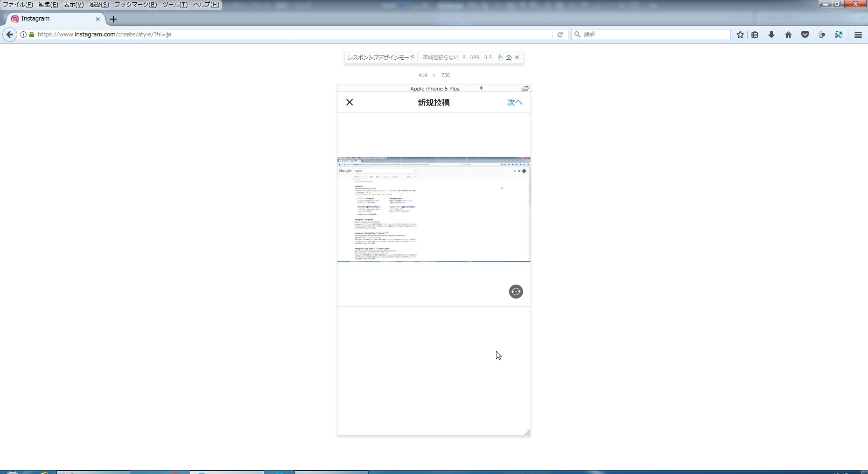Show site information icon in address bar
Image resolution: width=868 pixels, height=474 pixels.
pyautogui.click(x=23, y=35)
